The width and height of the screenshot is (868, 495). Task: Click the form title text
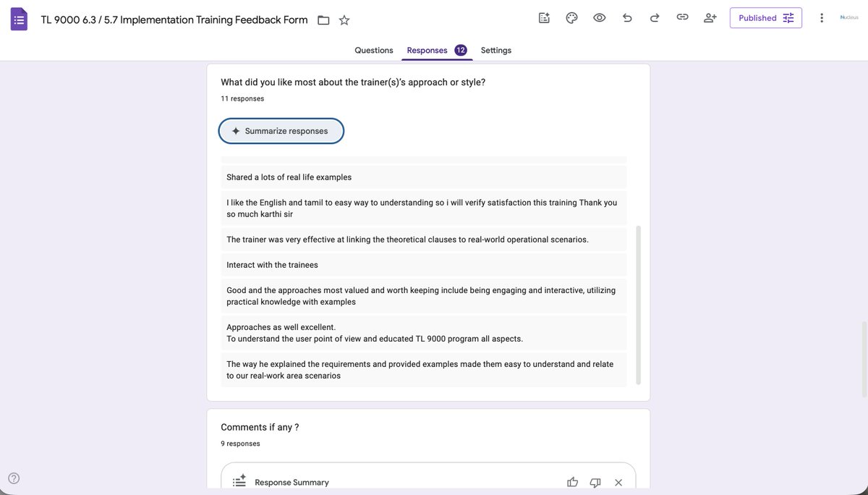point(174,20)
